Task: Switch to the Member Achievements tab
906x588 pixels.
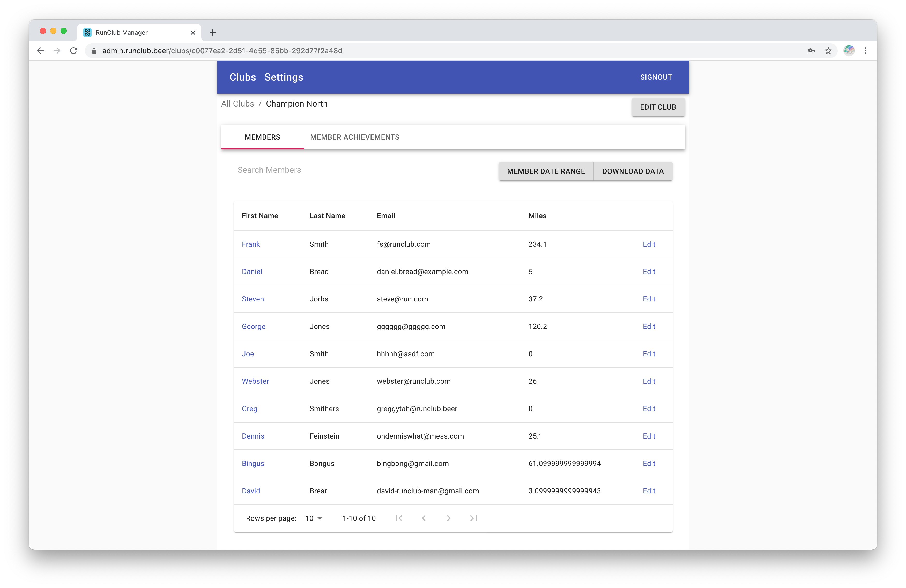Action: pyautogui.click(x=354, y=137)
